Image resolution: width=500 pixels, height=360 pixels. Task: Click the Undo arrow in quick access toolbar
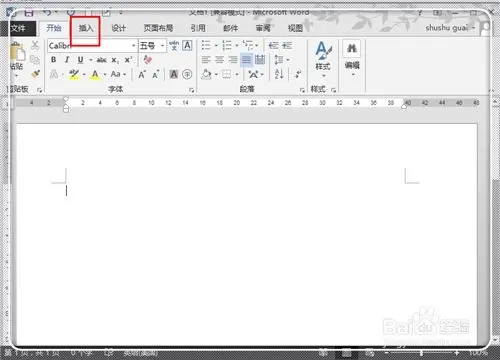tap(47, 13)
